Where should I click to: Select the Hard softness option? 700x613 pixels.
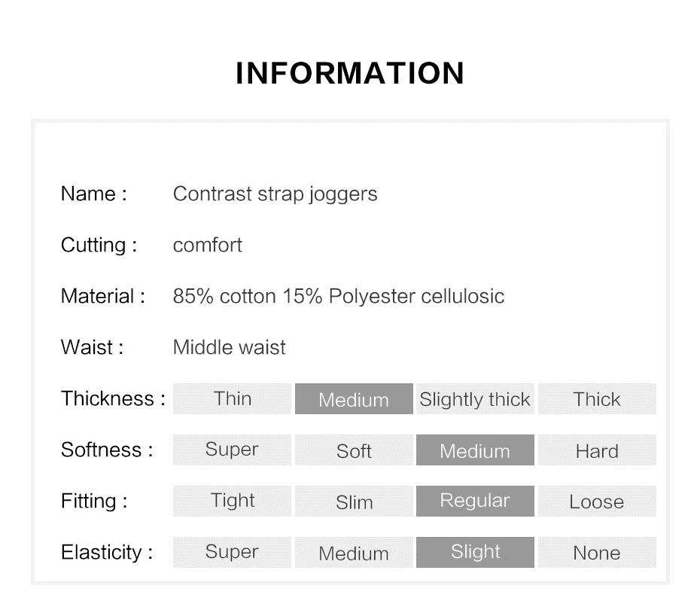pyautogui.click(x=597, y=450)
